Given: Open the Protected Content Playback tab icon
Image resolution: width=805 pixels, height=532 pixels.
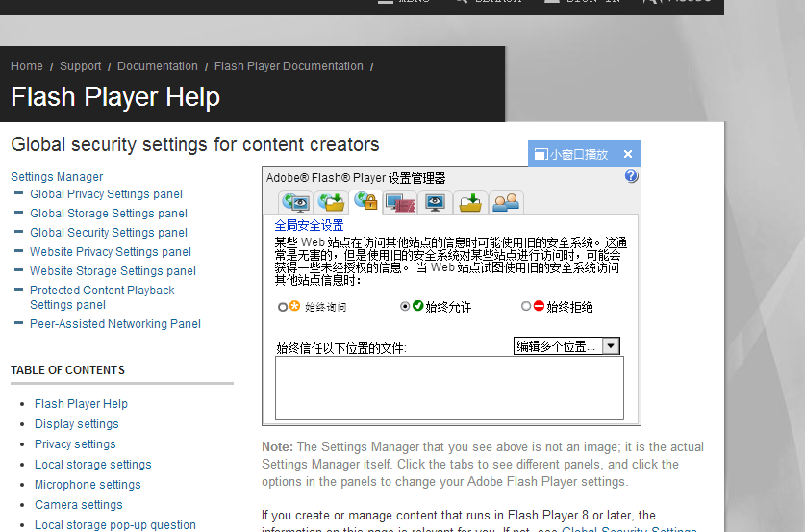Looking at the screenshot, I should click(469, 202).
